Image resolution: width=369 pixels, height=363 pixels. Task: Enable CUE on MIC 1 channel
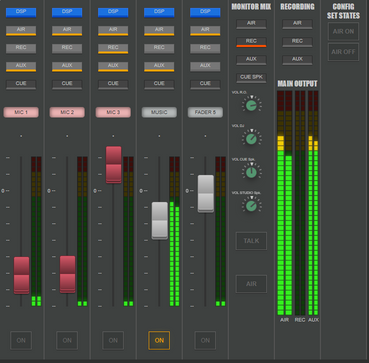(x=21, y=84)
